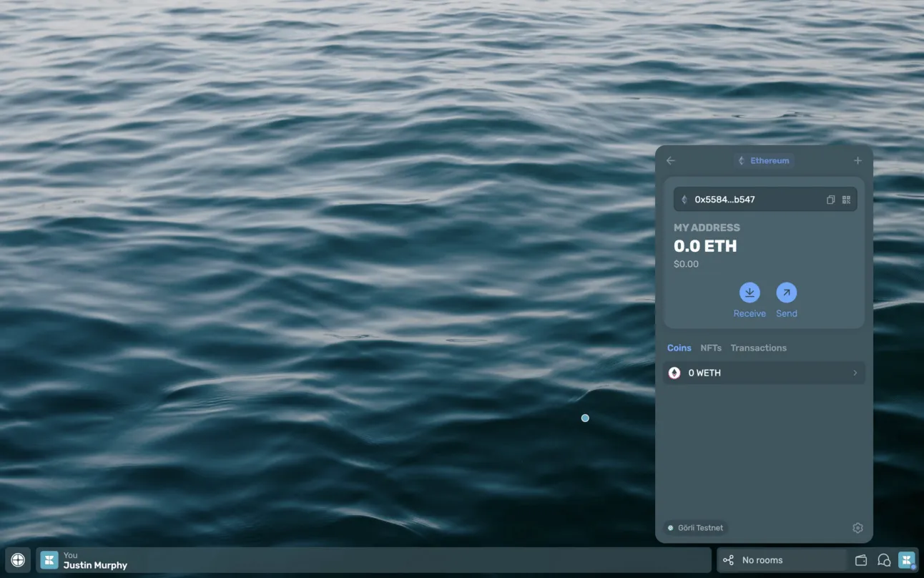Add a new account with the plus icon
Image resolution: width=924 pixels, height=578 pixels.
[857, 161]
